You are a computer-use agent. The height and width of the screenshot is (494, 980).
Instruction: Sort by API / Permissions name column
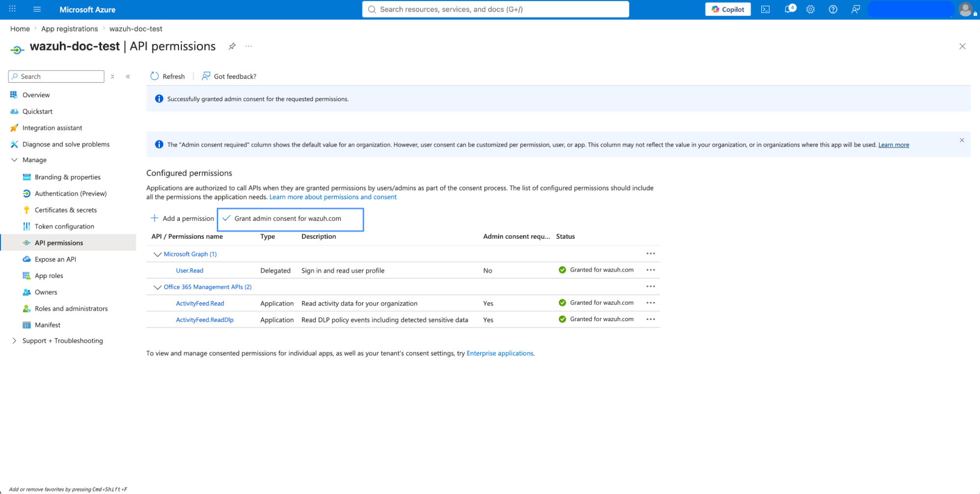click(x=187, y=236)
